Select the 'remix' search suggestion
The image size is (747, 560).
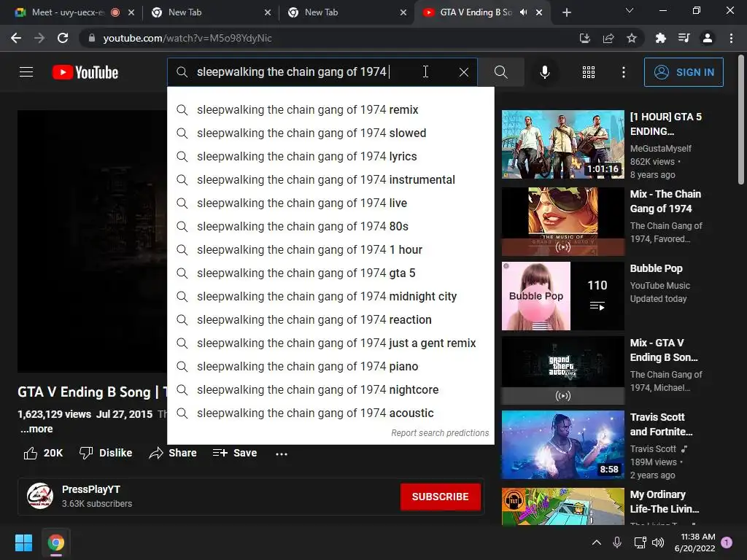[x=330, y=109]
